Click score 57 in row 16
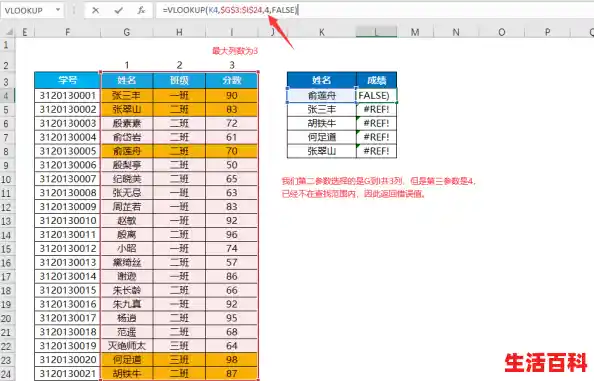The width and height of the screenshot is (594, 381). pyautogui.click(x=231, y=262)
